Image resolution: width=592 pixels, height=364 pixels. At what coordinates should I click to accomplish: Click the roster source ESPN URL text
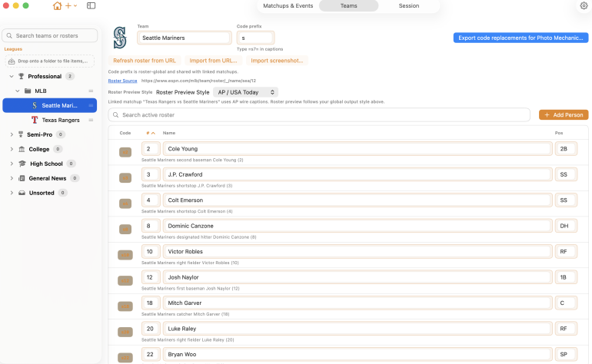tap(198, 81)
